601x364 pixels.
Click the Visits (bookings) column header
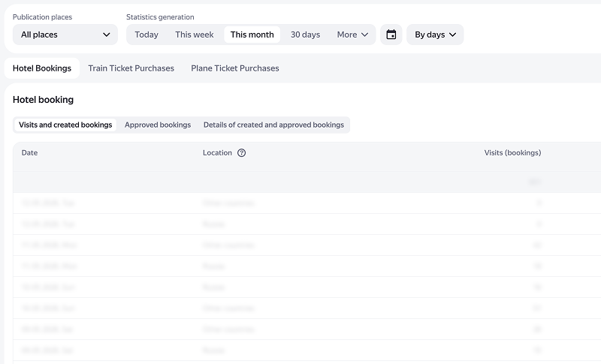pyautogui.click(x=512, y=152)
